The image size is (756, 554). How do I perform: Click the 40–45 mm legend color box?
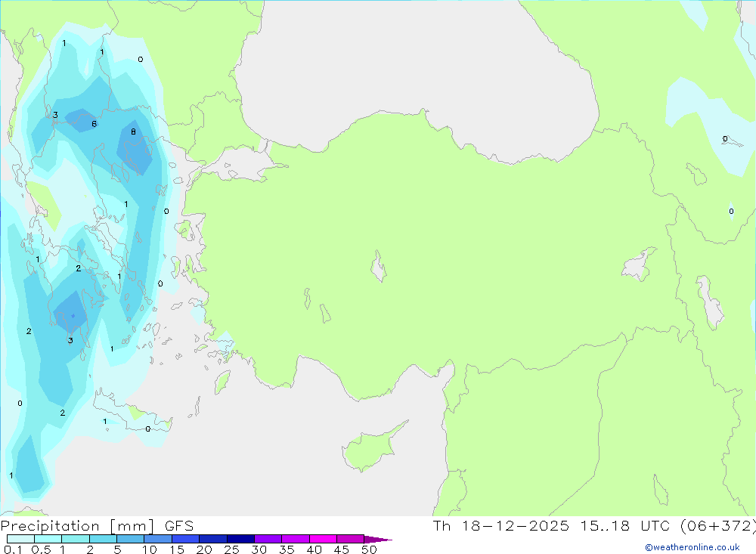click(323, 539)
